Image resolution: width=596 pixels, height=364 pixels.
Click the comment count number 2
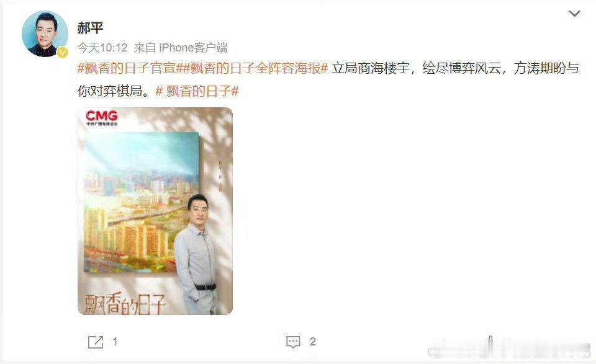coord(312,342)
